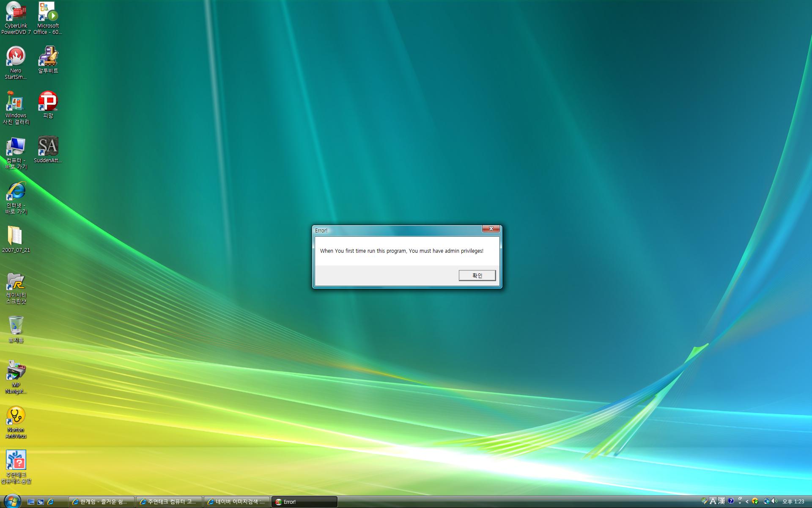Click 확인 in the Error dialog
The image size is (812, 508).
coord(477,276)
